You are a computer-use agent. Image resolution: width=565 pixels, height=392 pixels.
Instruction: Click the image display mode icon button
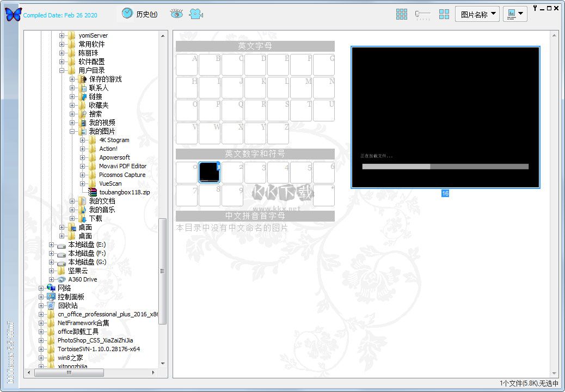click(512, 14)
